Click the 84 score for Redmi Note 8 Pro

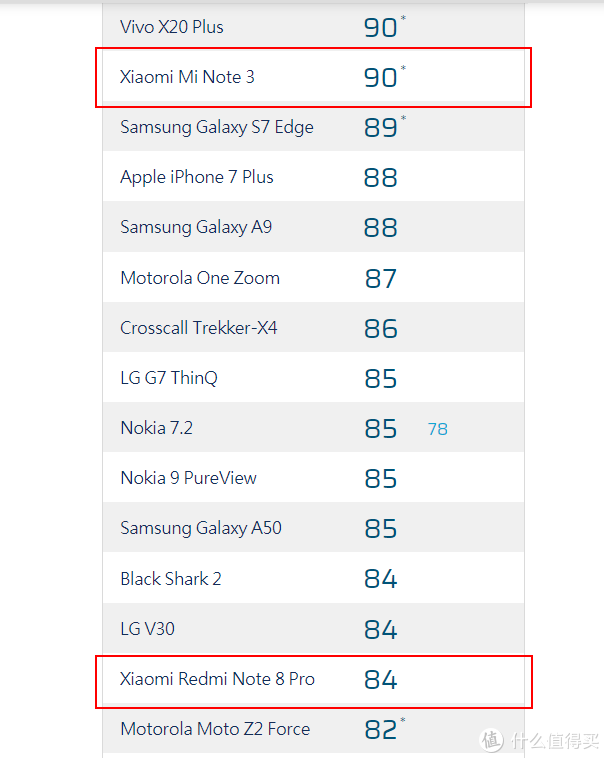[x=381, y=680]
